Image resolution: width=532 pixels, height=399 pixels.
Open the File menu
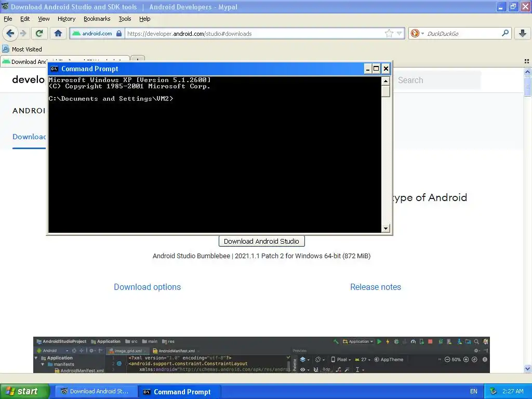tap(8, 19)
